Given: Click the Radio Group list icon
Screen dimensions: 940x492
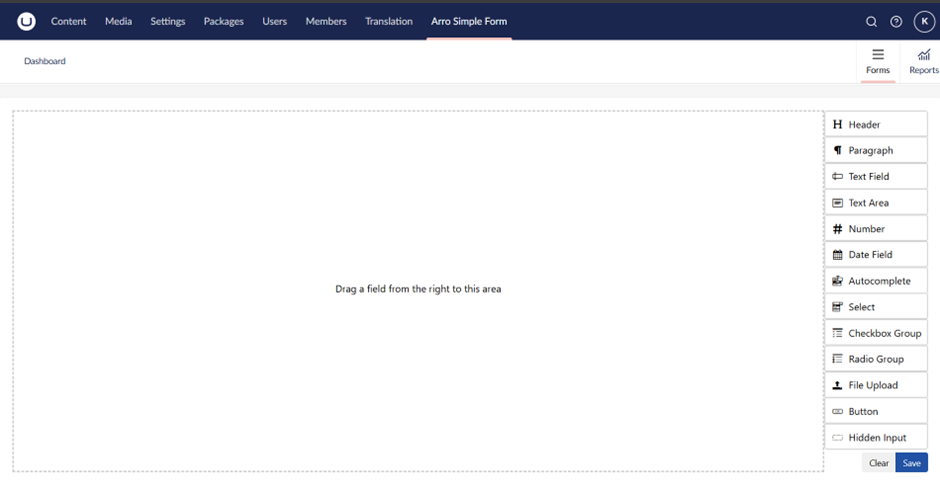Looking at the screenshot, I should click(837, 359).
